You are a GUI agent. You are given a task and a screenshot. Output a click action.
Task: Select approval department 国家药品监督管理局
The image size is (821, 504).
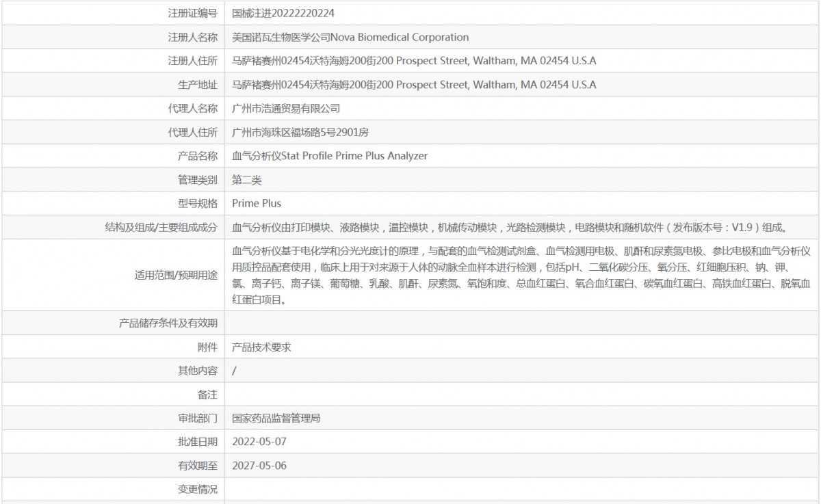point(276,418)
